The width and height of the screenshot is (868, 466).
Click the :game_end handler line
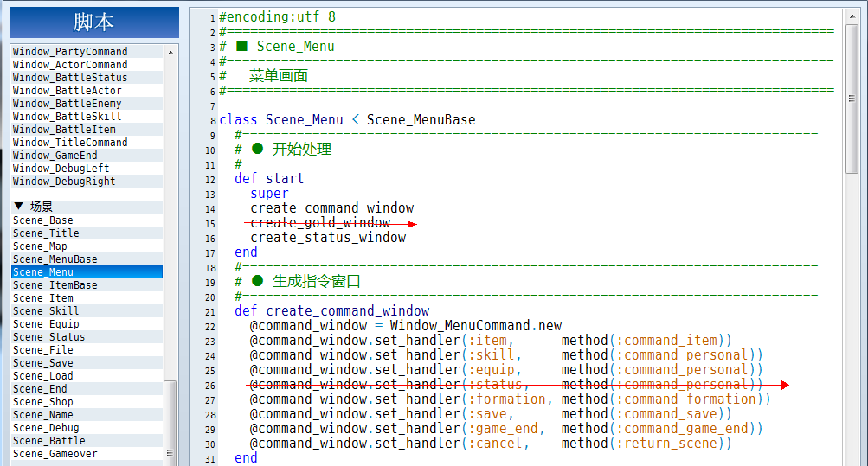tap(506, 429)
